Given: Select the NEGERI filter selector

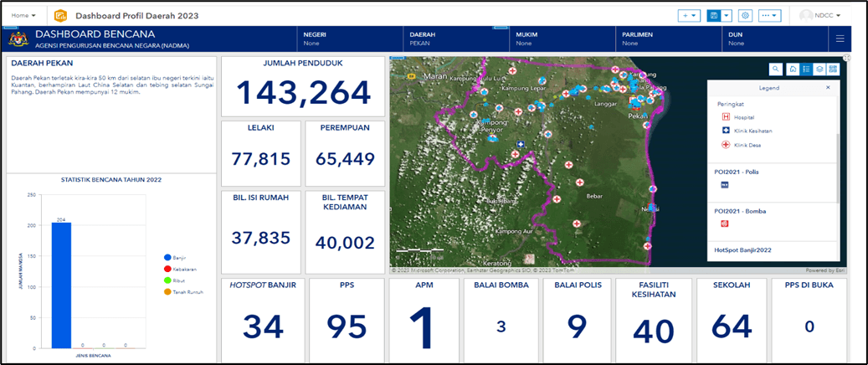Looking at the screenshot, I should tap(350, 39).
